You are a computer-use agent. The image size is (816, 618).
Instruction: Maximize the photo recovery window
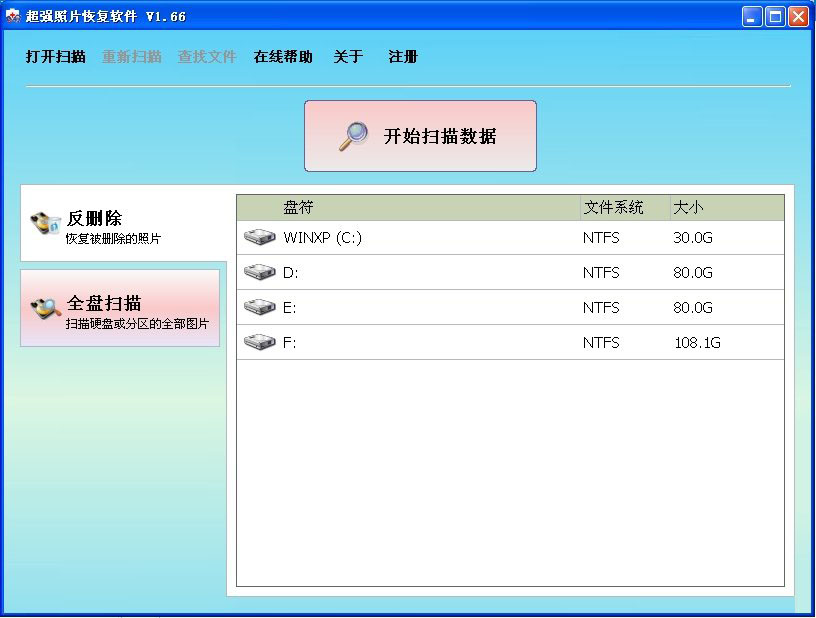[x=775, y=16]
